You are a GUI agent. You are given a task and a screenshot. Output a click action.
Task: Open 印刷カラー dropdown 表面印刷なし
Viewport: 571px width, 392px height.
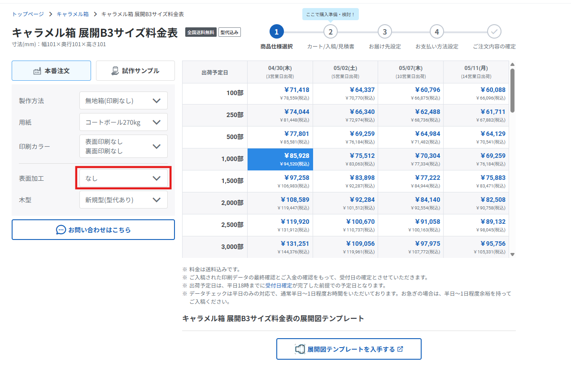(123, 146)
